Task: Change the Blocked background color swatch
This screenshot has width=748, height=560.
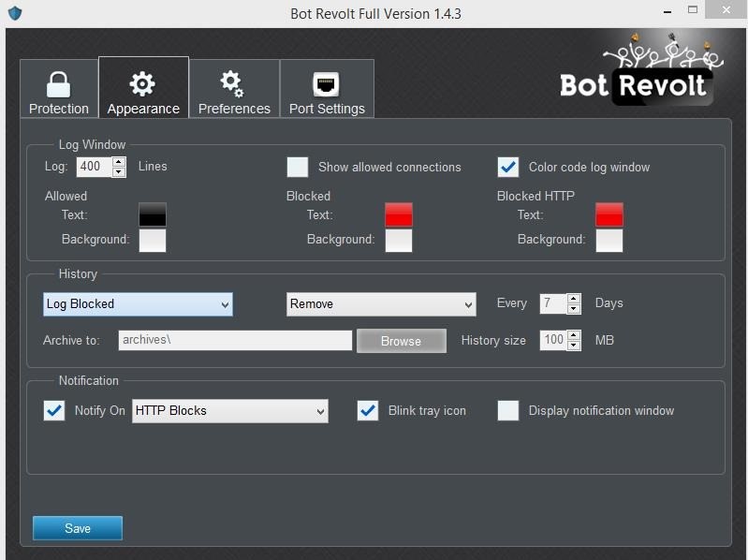Action: (x=399, y=240)
